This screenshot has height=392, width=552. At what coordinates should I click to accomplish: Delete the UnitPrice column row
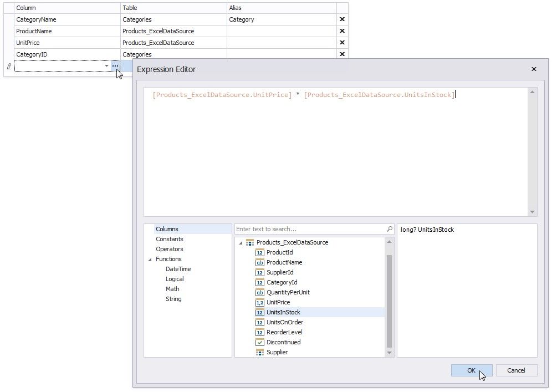342,43
